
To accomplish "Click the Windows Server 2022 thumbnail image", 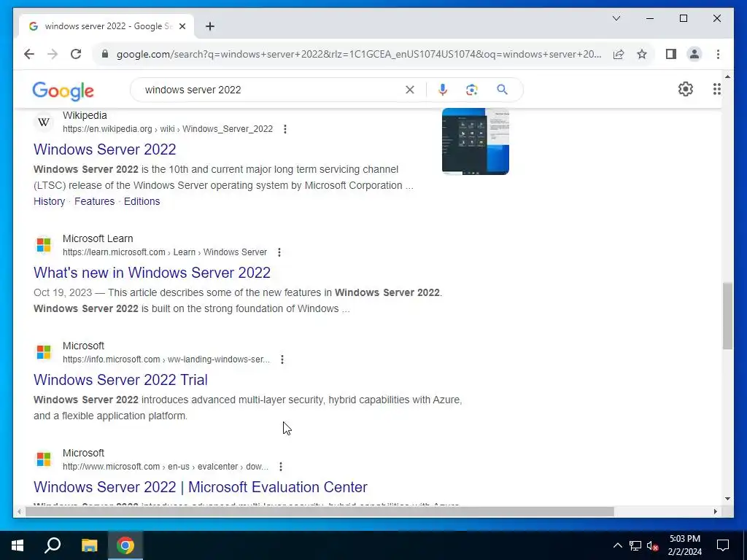I will click(x=476, y=141).
